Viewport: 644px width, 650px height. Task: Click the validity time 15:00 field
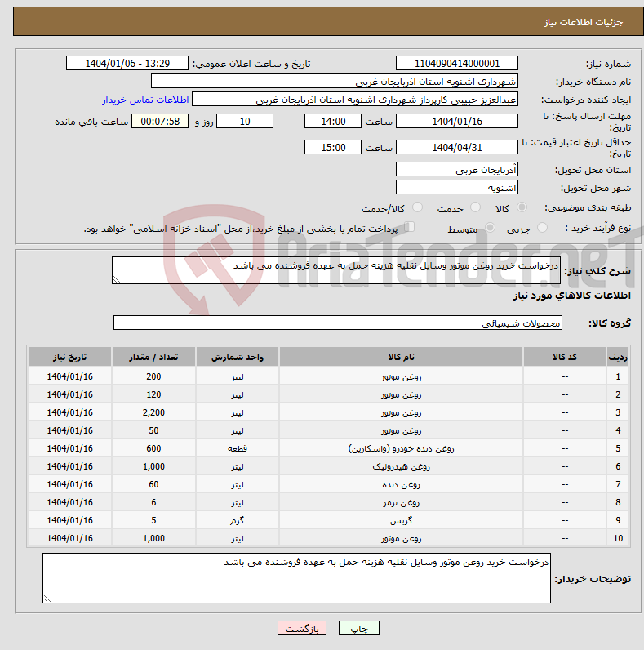click(333, 147)
